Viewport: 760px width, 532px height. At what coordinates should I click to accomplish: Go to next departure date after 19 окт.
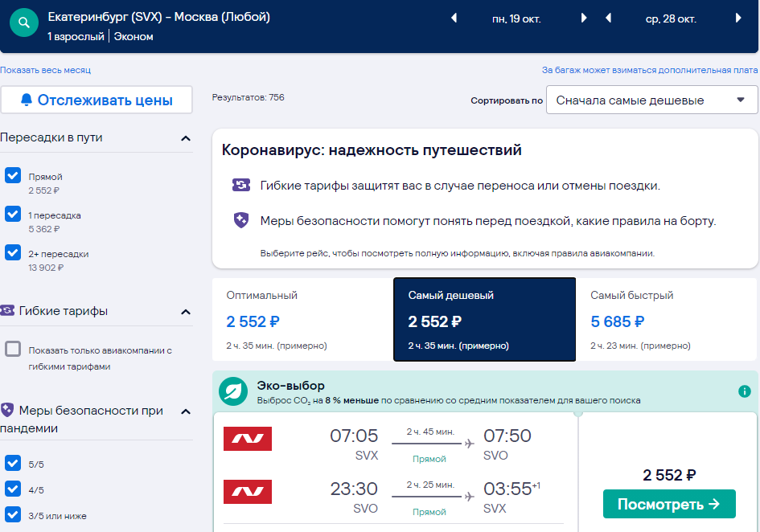coord(584,18)
